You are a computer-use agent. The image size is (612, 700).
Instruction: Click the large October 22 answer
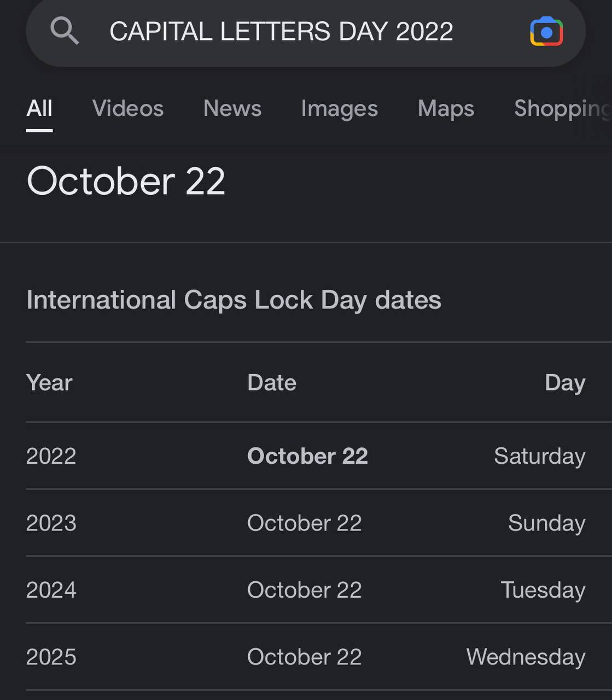tap(126, 181)
